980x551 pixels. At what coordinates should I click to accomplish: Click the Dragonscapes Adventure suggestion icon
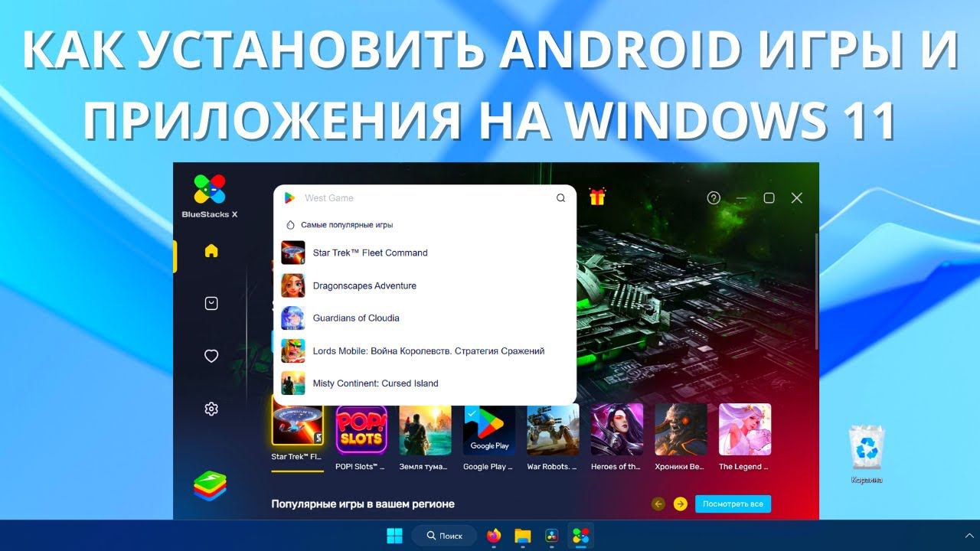click(293, 285)
